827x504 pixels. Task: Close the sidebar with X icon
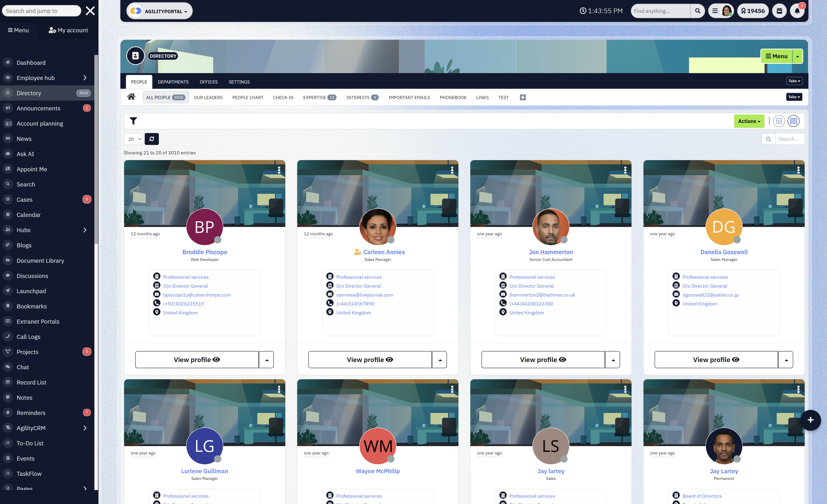click(90, 11)
